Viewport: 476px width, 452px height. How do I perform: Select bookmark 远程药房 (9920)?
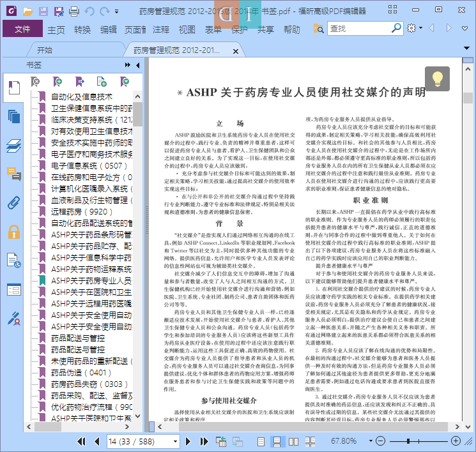81,212
